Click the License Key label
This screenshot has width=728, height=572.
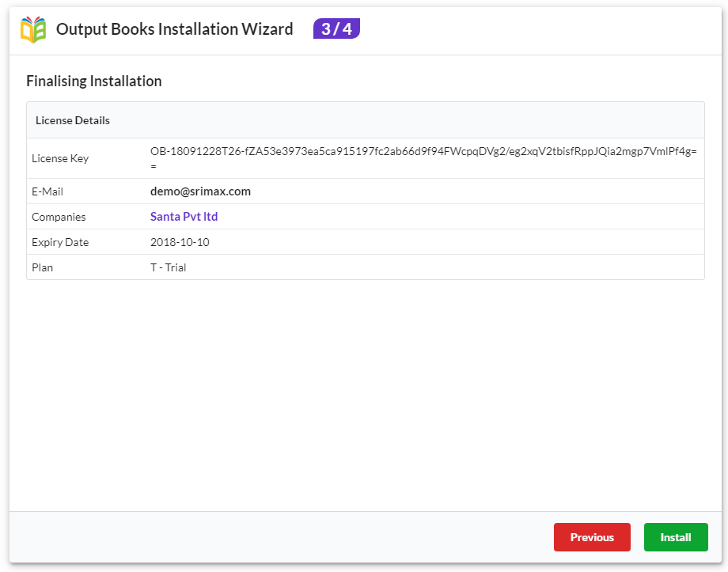(60, 158)
